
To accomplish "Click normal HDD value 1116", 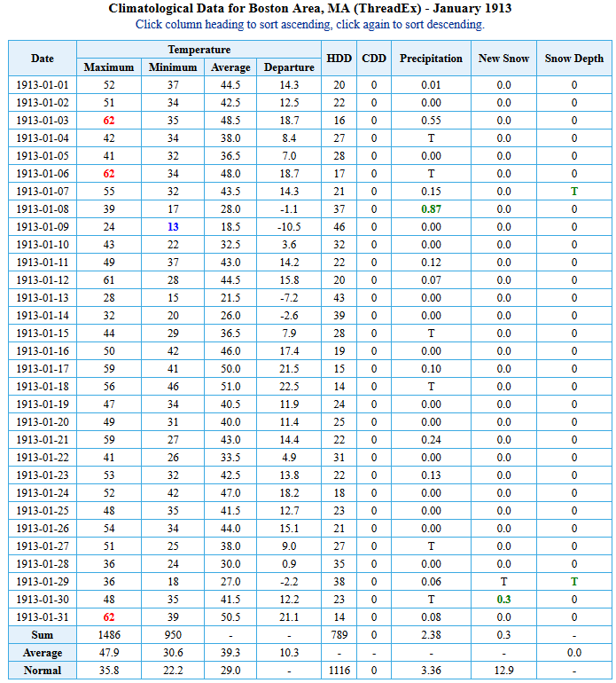I will [339, 671].
